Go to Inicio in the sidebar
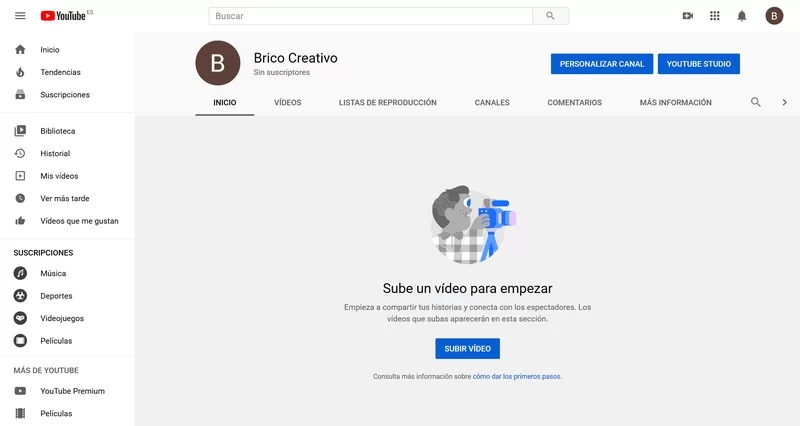This screenshot has height=426, width=800. (67, 49)
